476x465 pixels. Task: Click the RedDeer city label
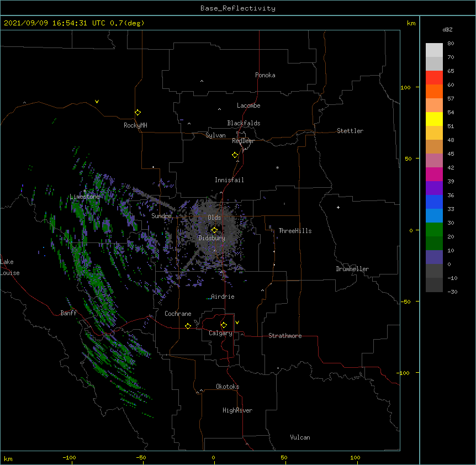click(x=243, y=141)
